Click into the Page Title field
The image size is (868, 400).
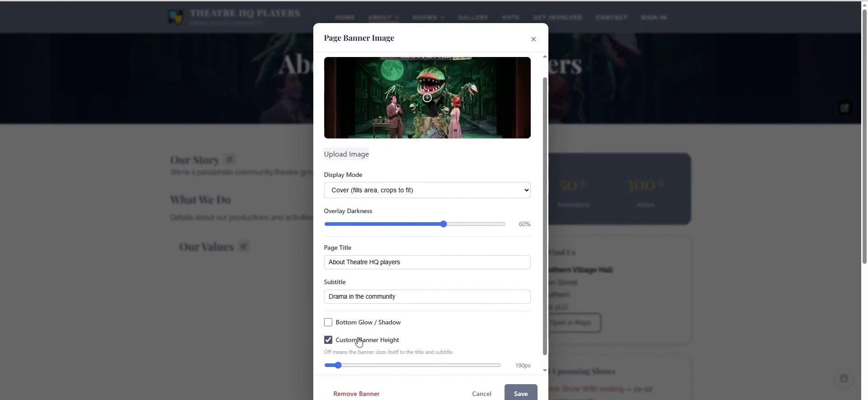pos(427,262)
